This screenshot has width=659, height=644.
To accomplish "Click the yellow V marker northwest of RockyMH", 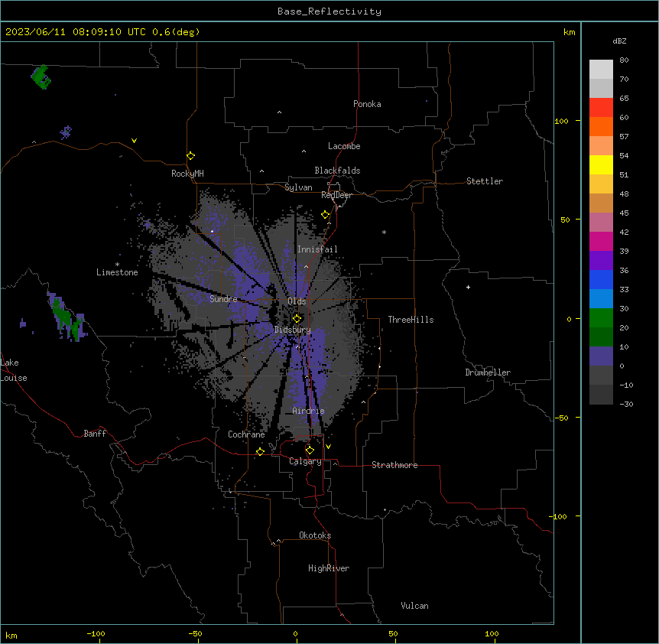I will 134,141.
